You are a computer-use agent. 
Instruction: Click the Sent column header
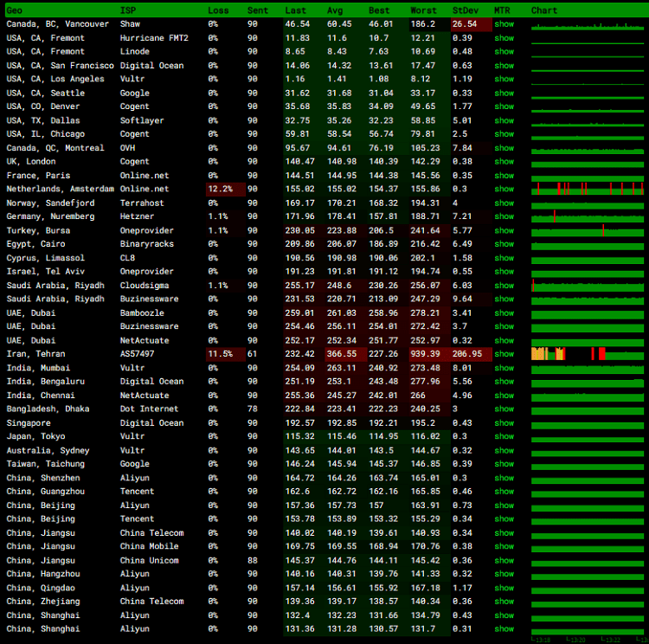[x=258, y=10]
